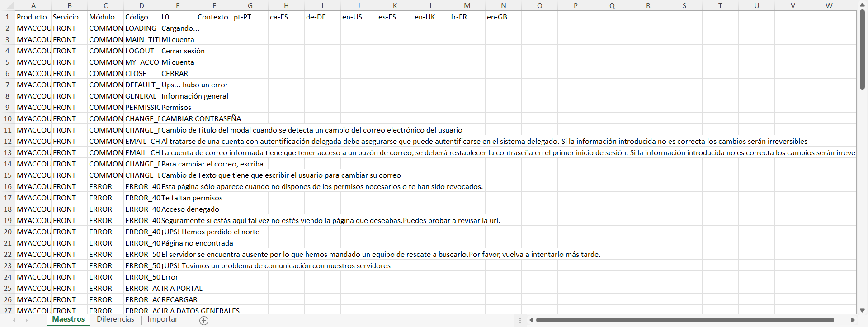868x327 pixels.
Task: Select the en-UK header cell
Action: (x=431, y=17)
